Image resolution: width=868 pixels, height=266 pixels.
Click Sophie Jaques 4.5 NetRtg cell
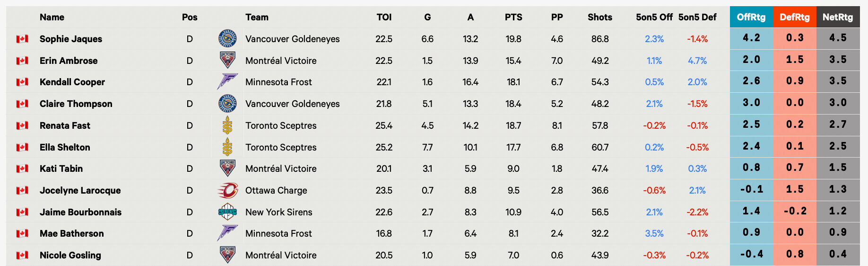point(837,38)
